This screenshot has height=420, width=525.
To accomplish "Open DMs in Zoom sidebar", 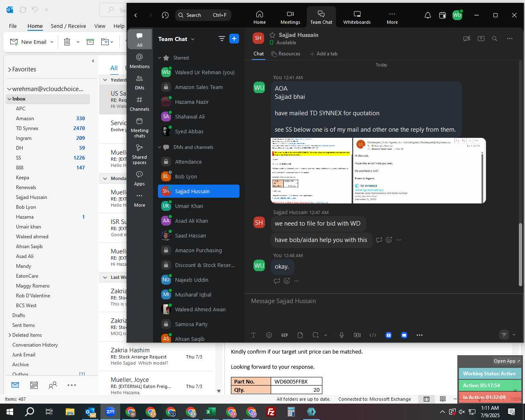I will point(139,82).
